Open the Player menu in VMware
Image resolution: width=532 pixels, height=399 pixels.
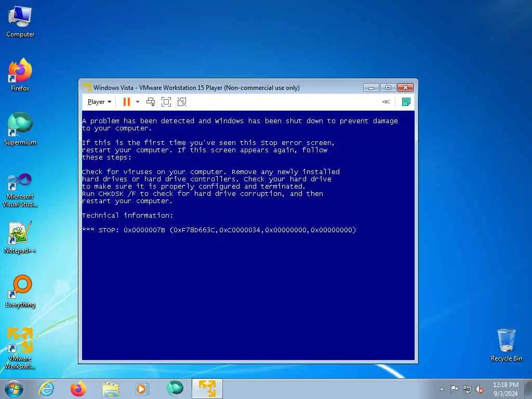pyautogui.click(x=99, y=102)
